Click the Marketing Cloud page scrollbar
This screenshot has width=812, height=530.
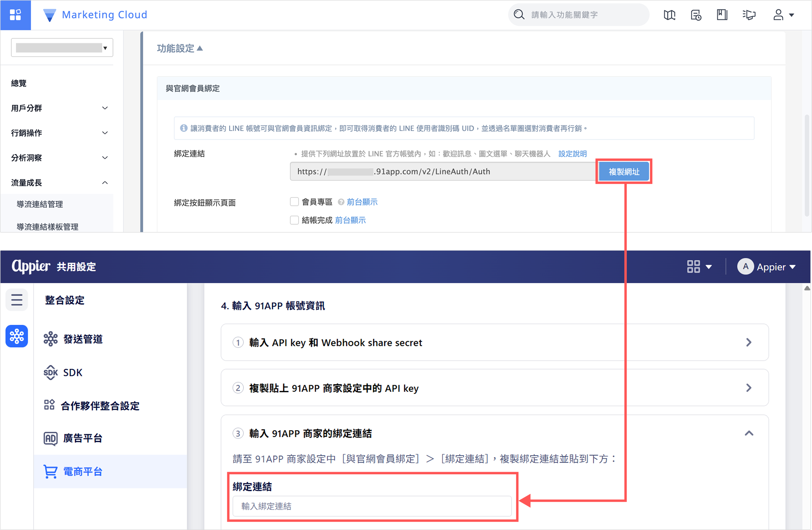[x=807, y=165]
